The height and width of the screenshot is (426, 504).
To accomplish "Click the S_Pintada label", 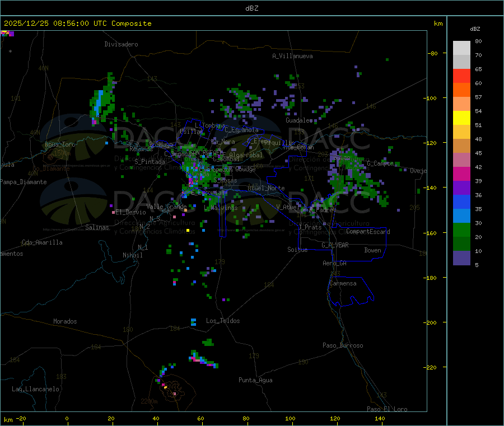I will [x=150, y=162].
